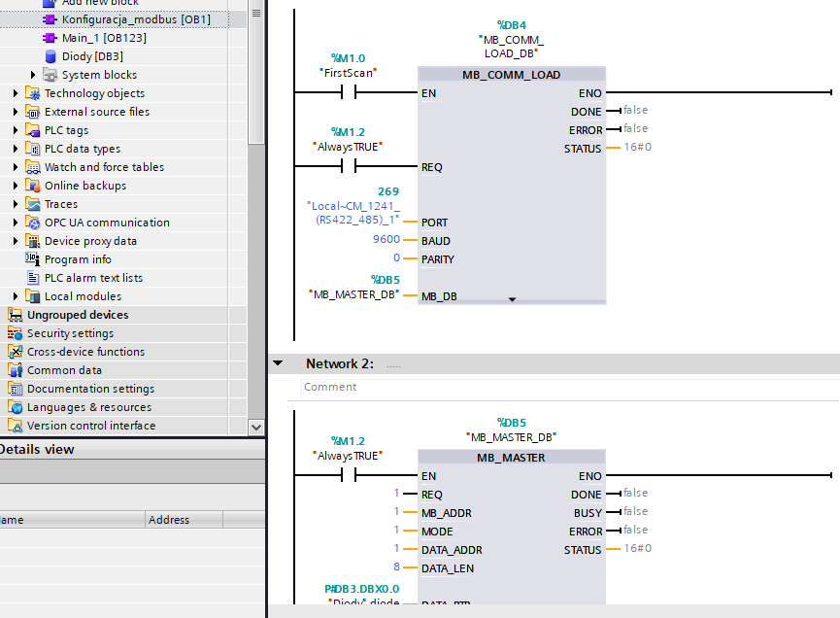Toggle the FirstSamp contact %M1.0 "FirstScan"
This screenshot has height=618, width=840.
tap(349, 92)
